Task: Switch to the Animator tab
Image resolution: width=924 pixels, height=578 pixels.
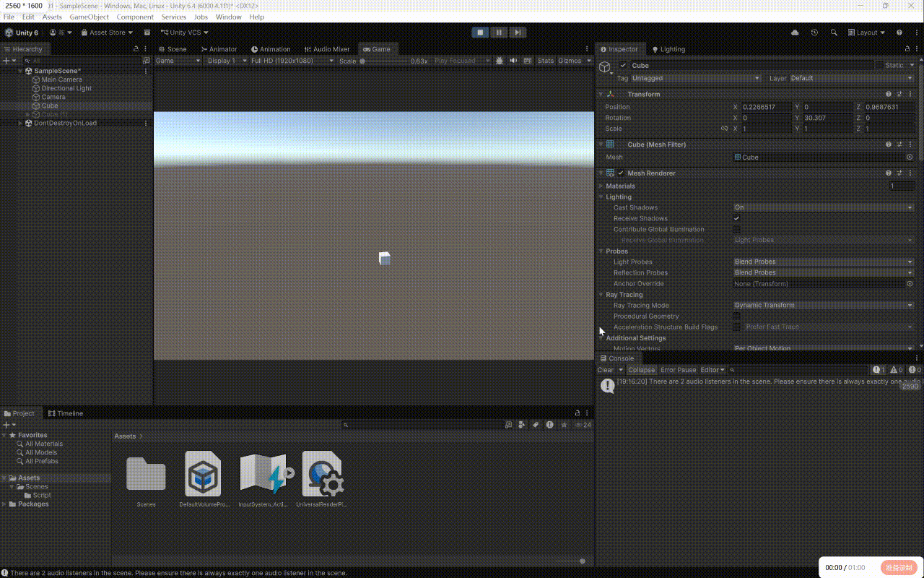Action: (x=218, y=49)
